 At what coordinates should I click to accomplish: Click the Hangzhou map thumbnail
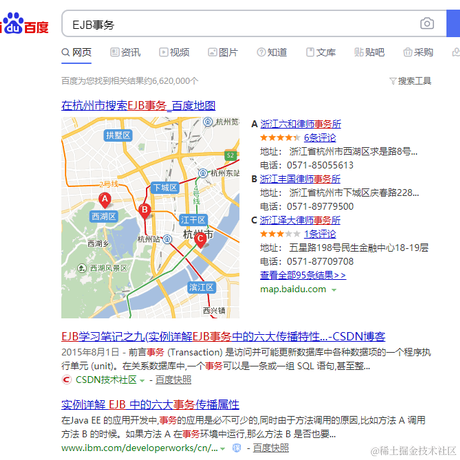(x=150, y=218)
